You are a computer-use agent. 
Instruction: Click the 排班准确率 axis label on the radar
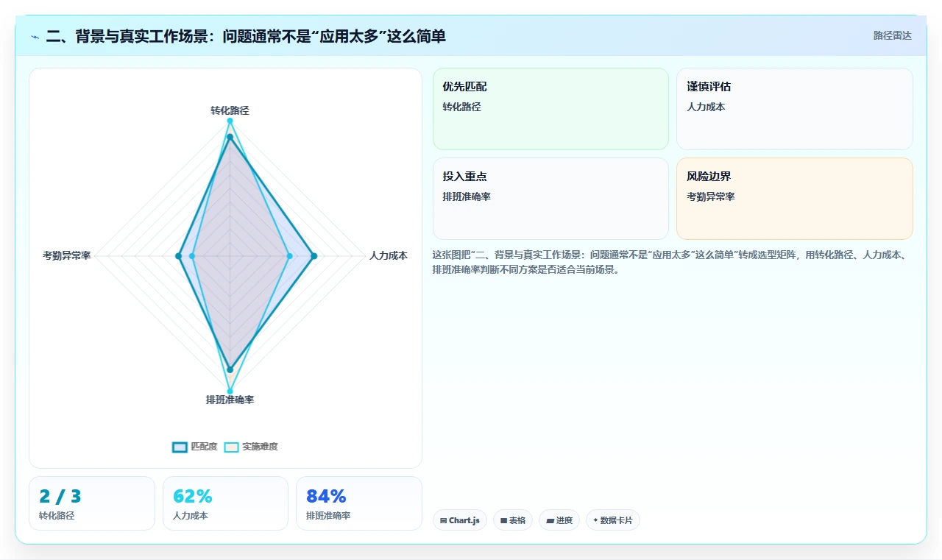pos(230,400)
